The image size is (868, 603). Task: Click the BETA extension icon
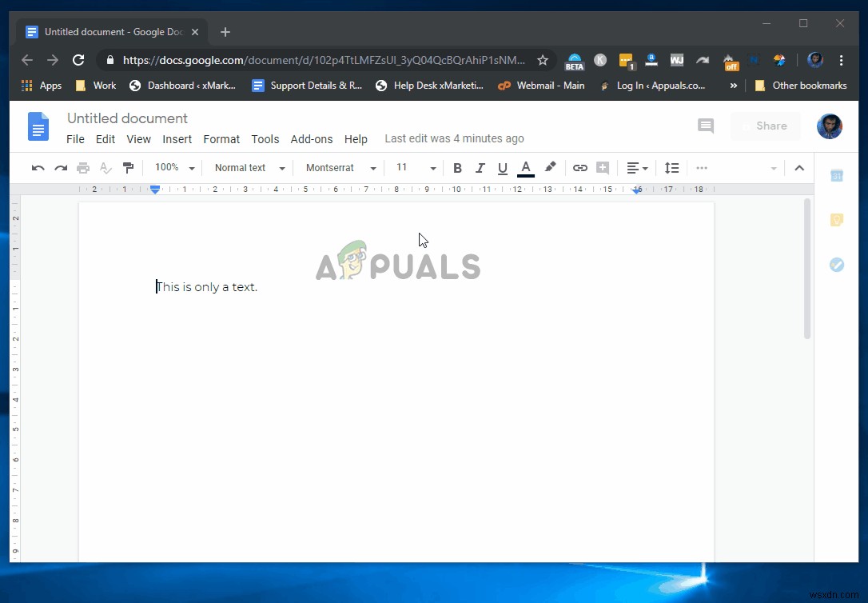(x=574, y=61)
